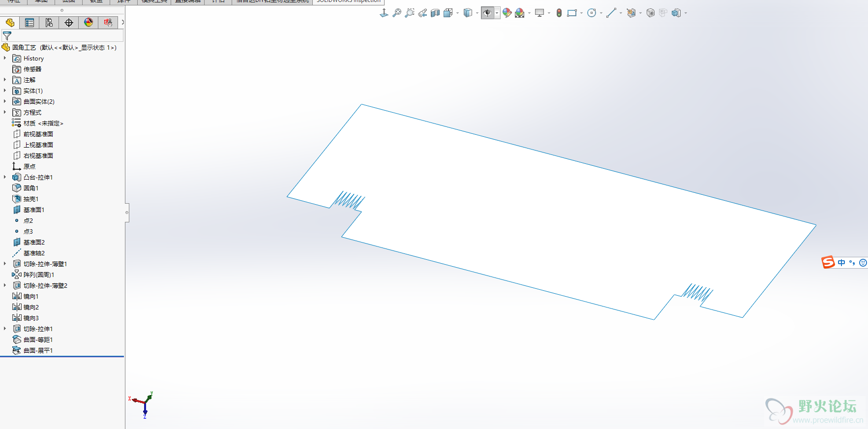
Task: Select 前视基准面 front plane
Action: pyautogui.click(x=32, y=134)
